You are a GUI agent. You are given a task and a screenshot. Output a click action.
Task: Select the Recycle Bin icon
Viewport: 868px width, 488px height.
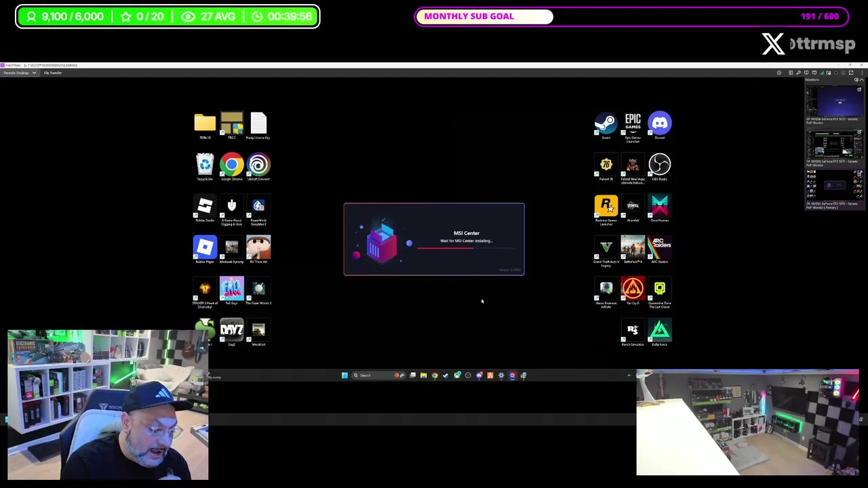click(x=205, y=167)
